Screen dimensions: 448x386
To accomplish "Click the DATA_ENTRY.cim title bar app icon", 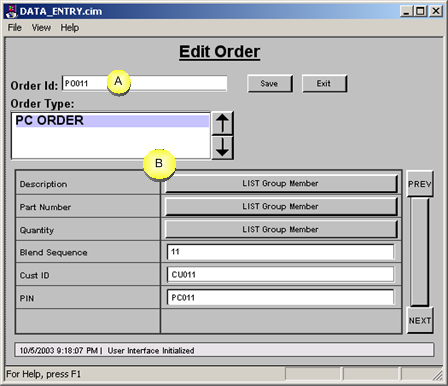I will tap(11, 11).
